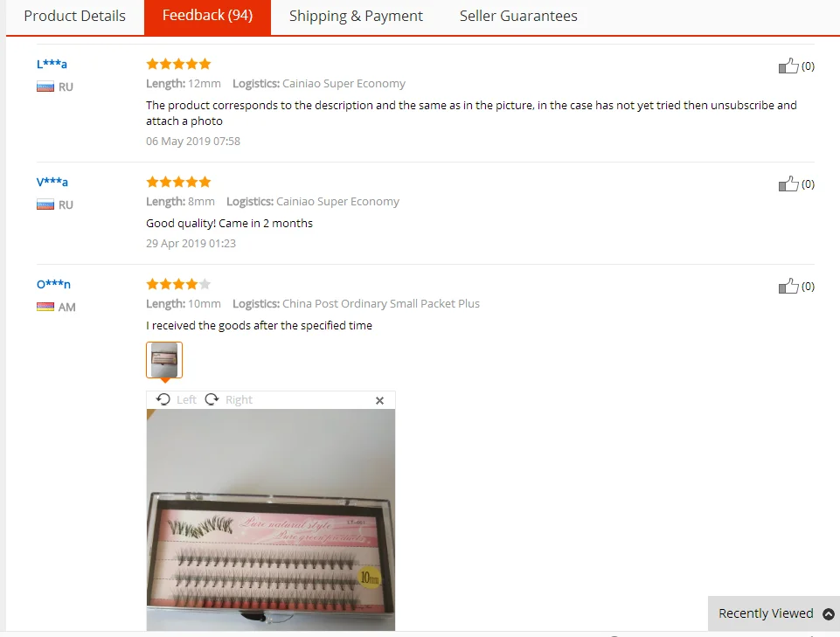Click the five-star rating of L***a
Image resolution: width=840 pixels, height=637 pixels.
tap(178, 65)
